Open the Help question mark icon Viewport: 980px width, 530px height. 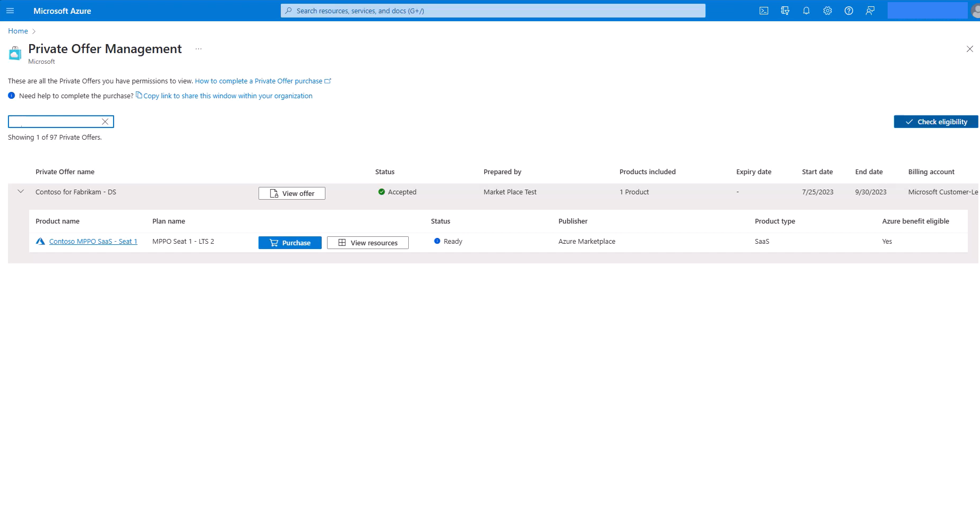849,11
